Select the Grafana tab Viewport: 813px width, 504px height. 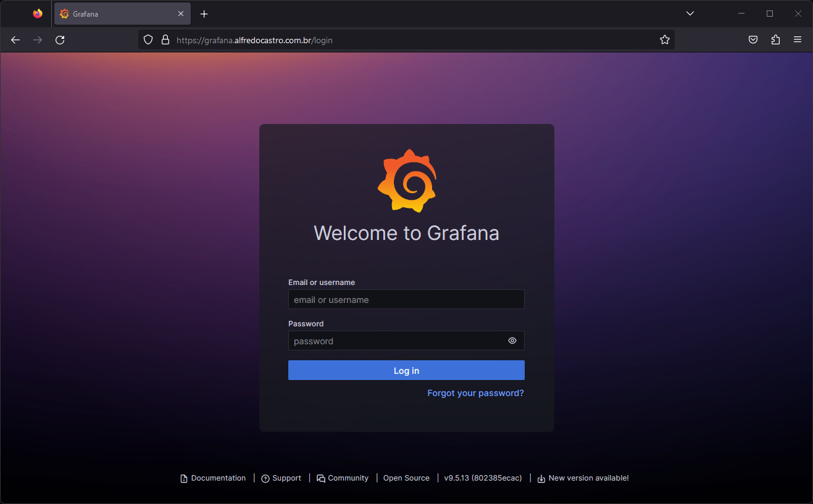pyautogui.click(x=122, y=14)
